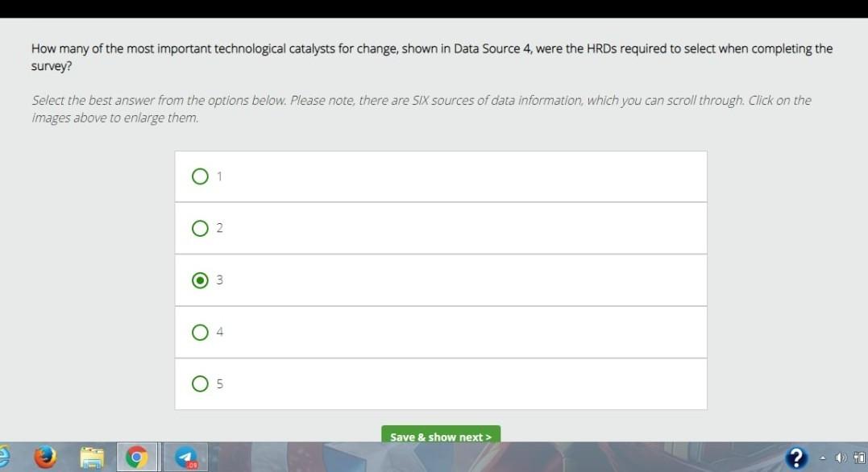Image resolution: width=868 pixels, height=472 pixels.
Task: Open Telegram from the taskbar
Action: 187,457
